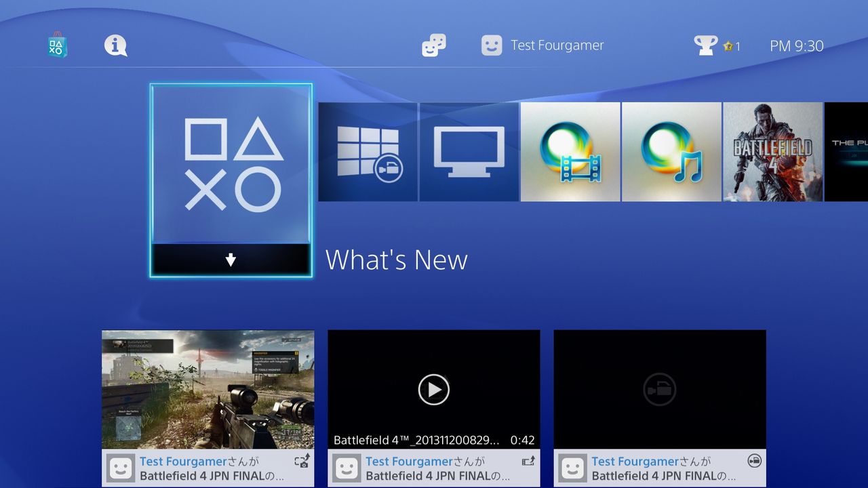This screenshot has height=488, width=868.
Task: Open Test Fourgamer name link on broadcast post
Action: point(635,462)
